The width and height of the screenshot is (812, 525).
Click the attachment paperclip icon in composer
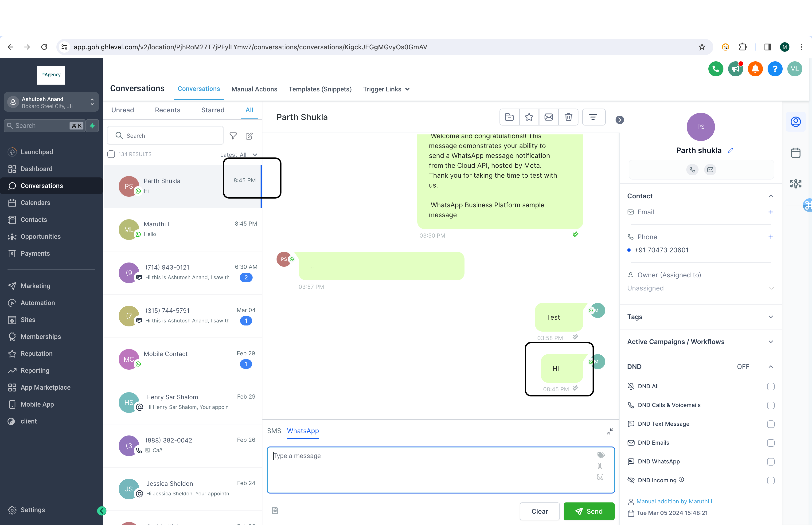[600, 466]
